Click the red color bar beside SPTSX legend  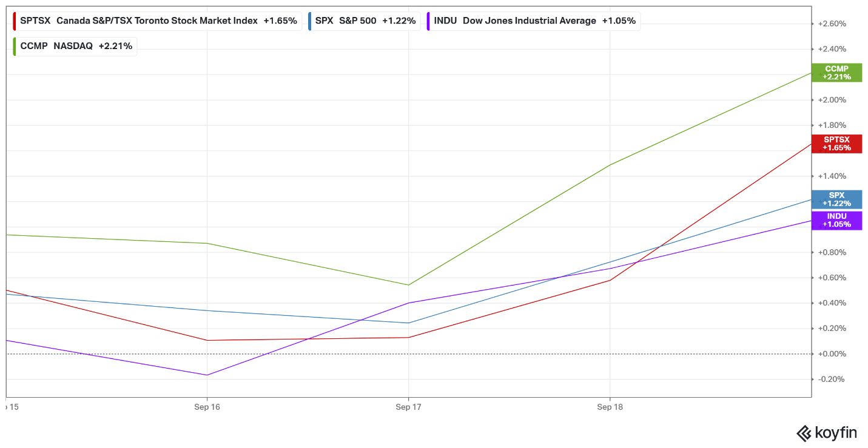14,20
